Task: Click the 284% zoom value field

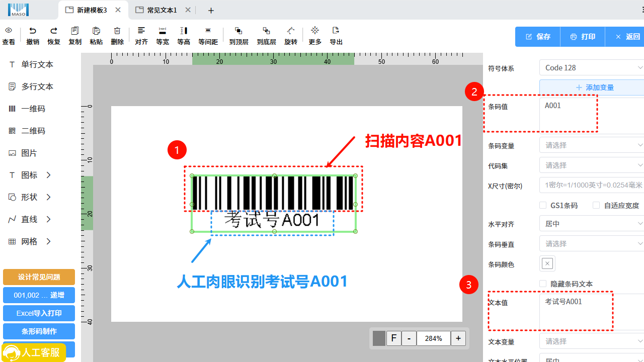Action: 433,338
